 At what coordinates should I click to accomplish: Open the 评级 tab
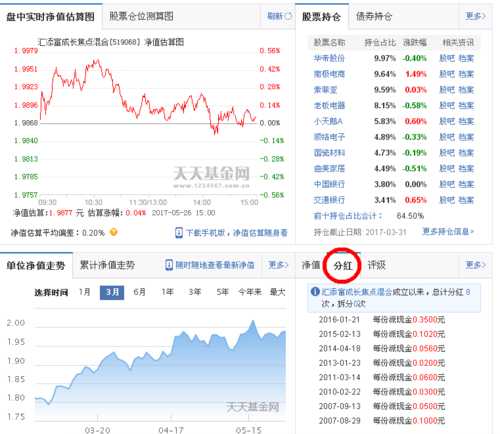[x=376, y=265]
